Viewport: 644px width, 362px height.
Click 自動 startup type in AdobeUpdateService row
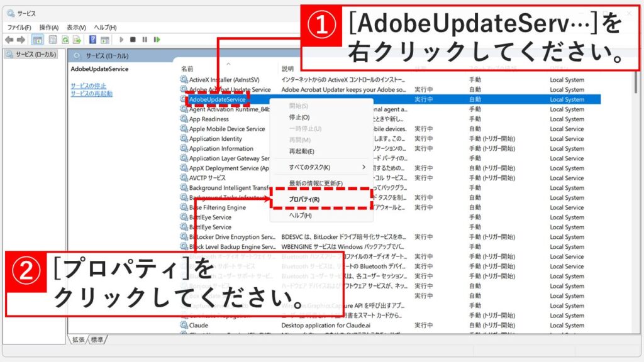pos(475,99)
